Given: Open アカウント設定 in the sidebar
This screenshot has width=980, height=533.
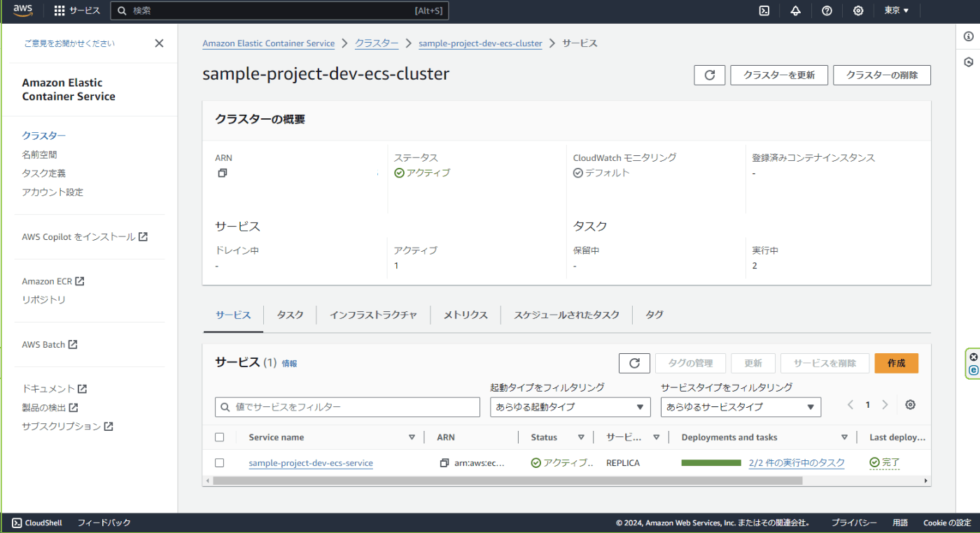Looking at the screenshot, I should [x=52, y=192].
